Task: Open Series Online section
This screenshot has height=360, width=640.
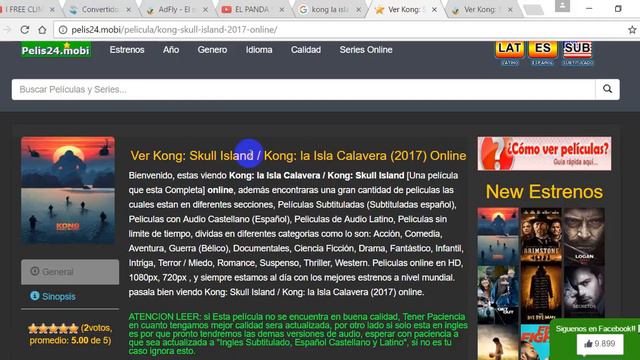Action: coord(366,50)
